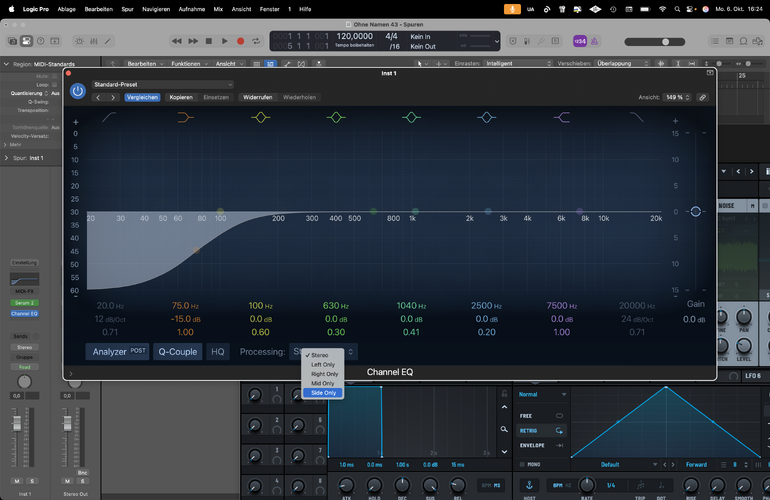The width and height of the screenshot is (770, 500).
Task: Expand the Spur: Inst 1 section
Action: (x=6, y=158)
